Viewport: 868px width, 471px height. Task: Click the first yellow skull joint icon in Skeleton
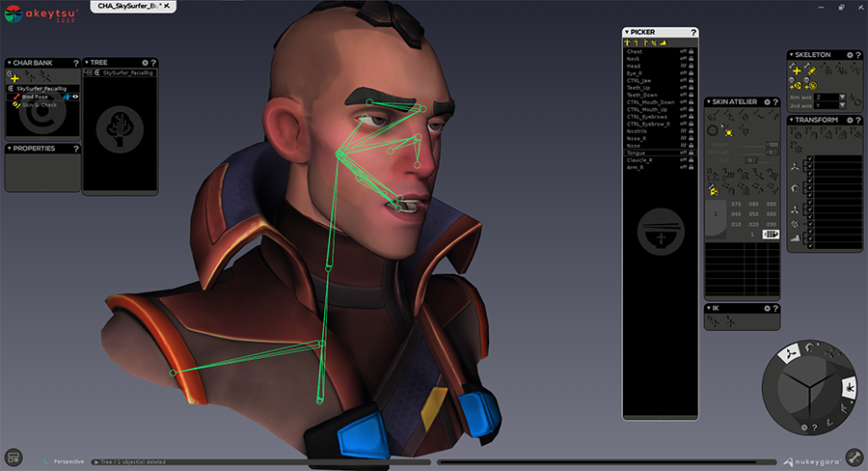point(795,85)
